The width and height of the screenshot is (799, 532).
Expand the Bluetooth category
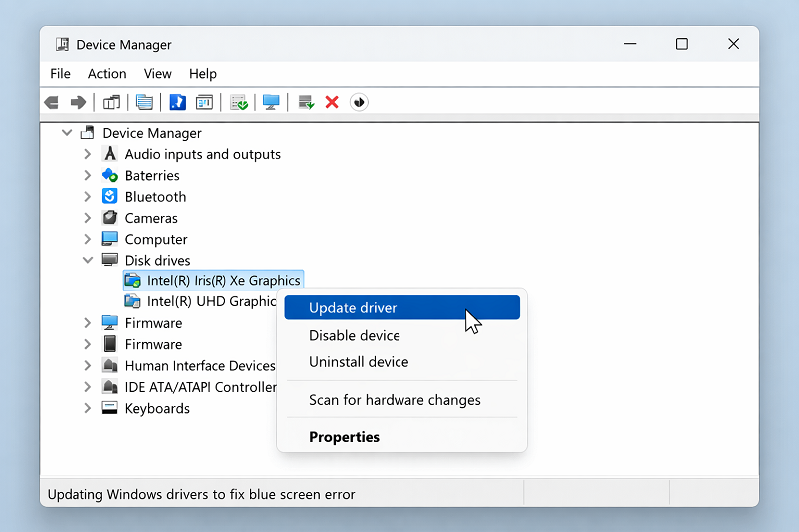[x=88, y=197]
